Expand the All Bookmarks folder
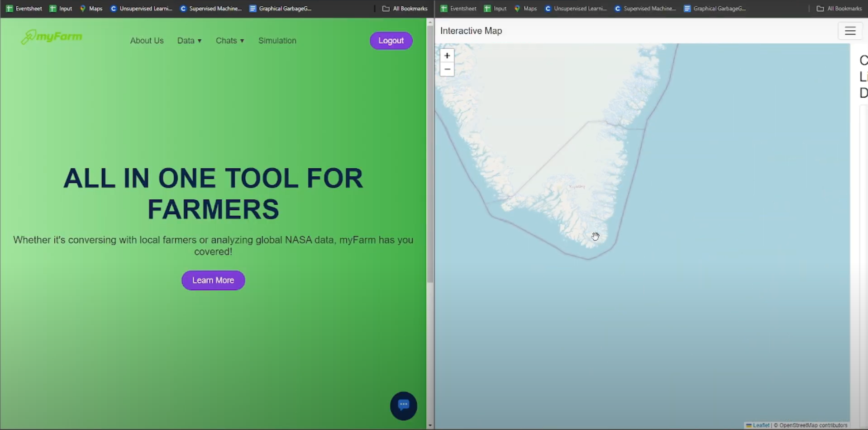 pyautogui.click(x=405, y=8)
